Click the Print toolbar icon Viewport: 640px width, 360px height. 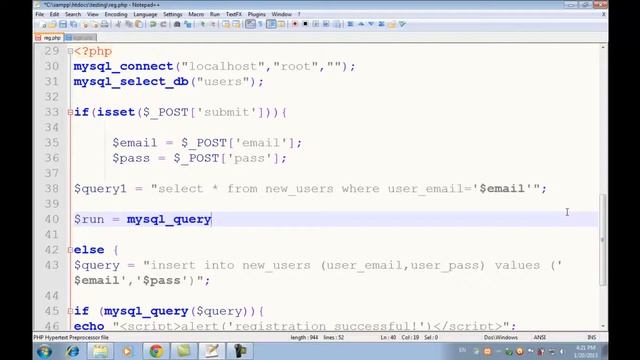105,24
